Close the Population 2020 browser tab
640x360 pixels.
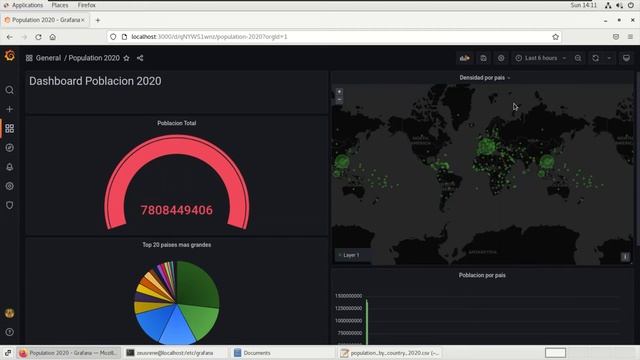click(83, 20)
